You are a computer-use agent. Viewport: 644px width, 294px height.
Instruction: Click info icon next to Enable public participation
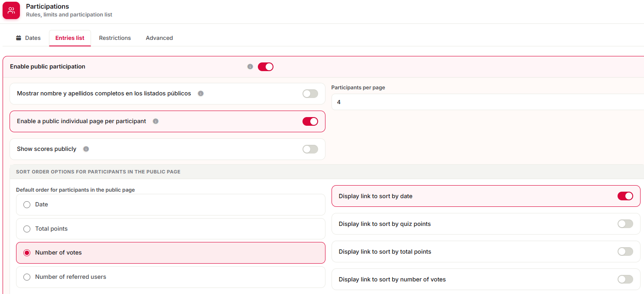coord(250,67)
